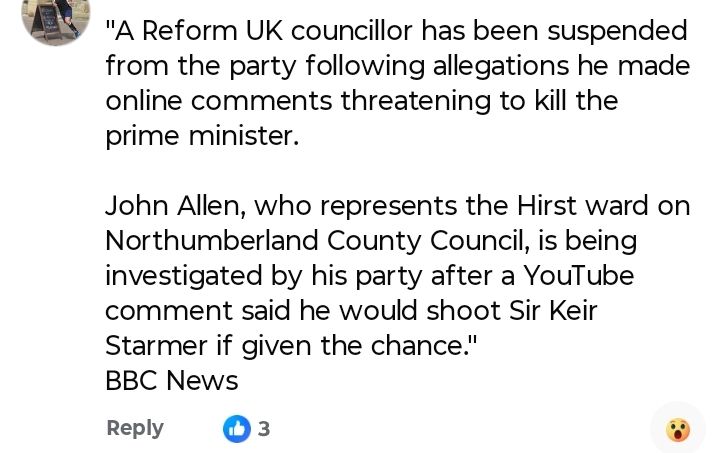
Task: Click the word 'YouTube' in the comment
Action: 579,275
